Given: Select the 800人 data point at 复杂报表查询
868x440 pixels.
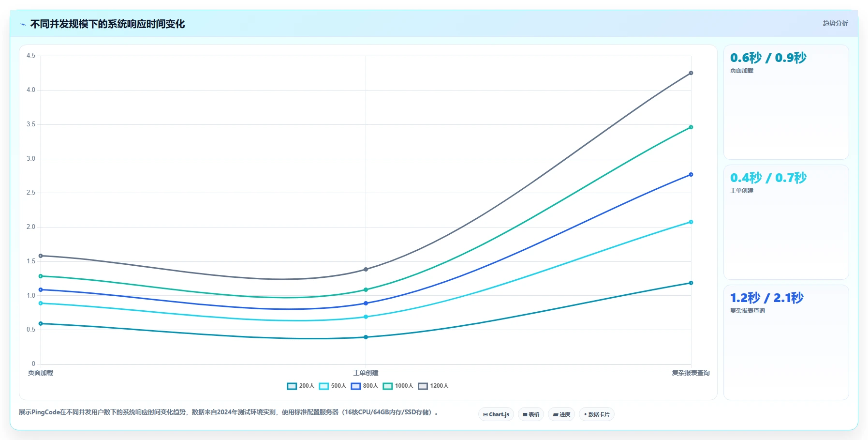Looking at the screenshot, I should pos(691,175).
